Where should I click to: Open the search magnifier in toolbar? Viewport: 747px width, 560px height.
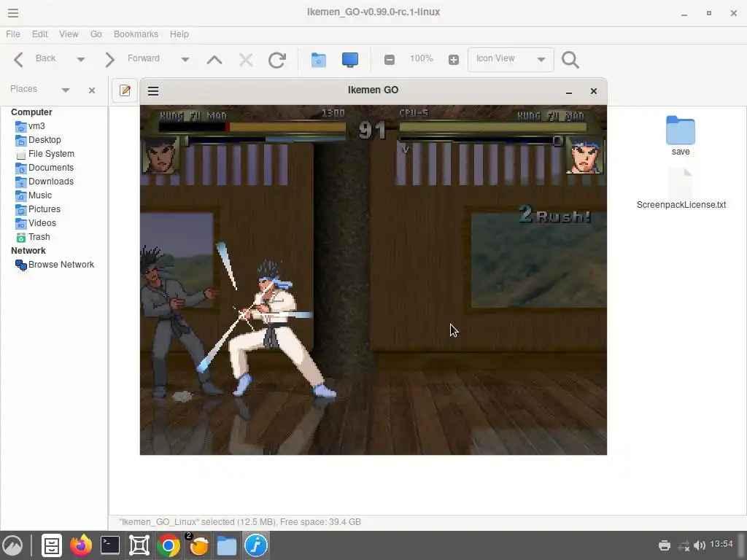click(x=570, y=60)
